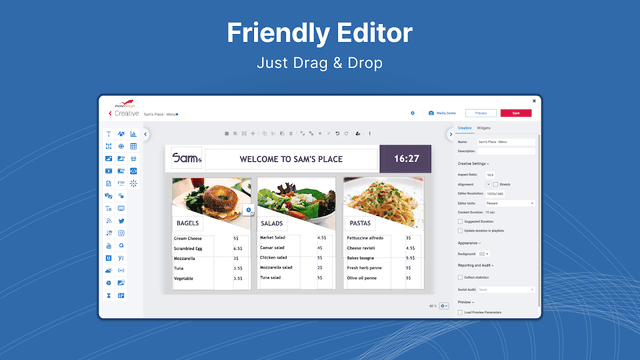The width and height of the screenshot is (640, 360).
Task: Enable the Stretch checkbox
Action: pos(496,184)
